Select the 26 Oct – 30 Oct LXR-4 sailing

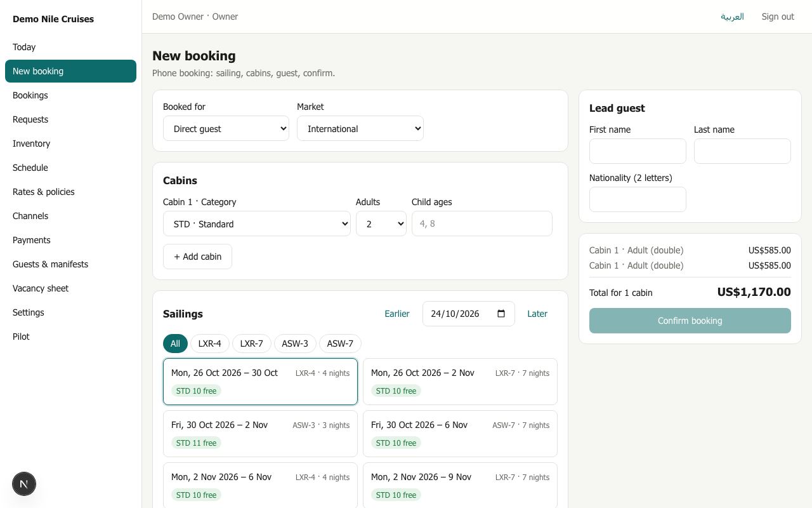[x=260, y=382]
